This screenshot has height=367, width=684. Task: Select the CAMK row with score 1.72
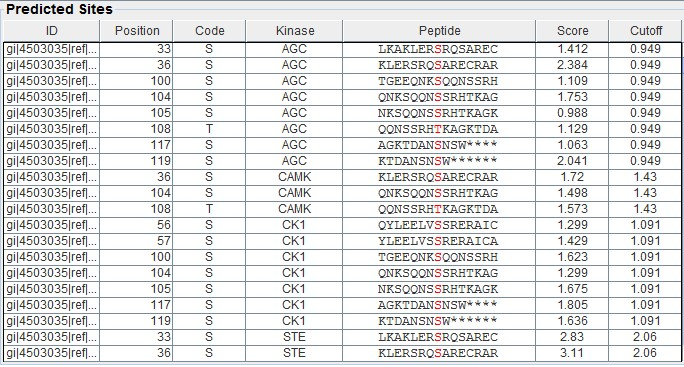point(342,177)
